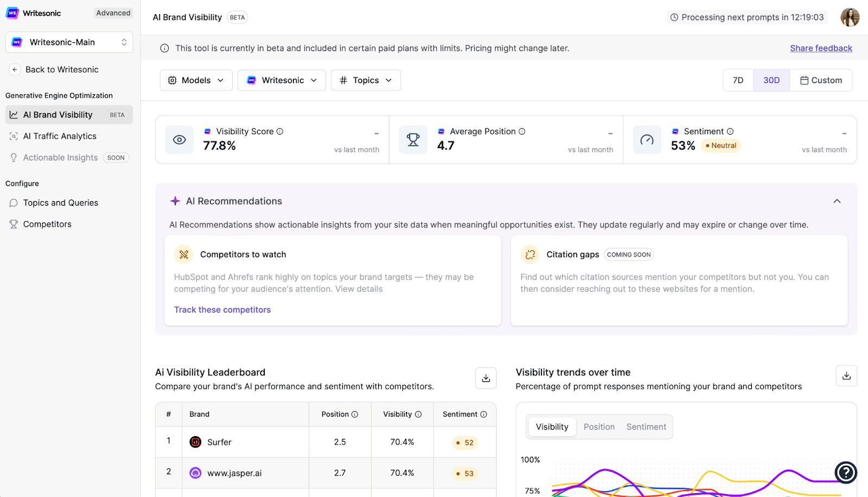Select the 7D time range

(x=738, y=80)
